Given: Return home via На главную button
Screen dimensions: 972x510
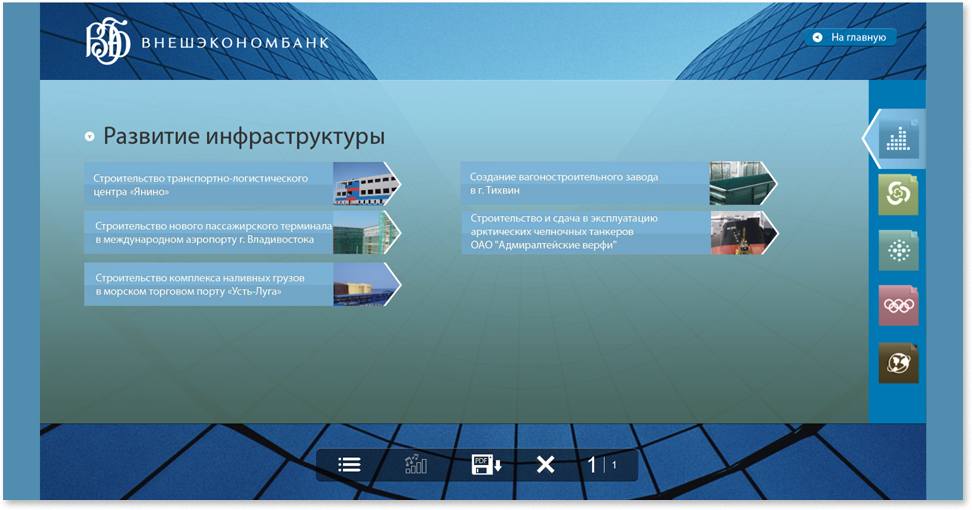Looking at the screenshot, I should pyautogui.click(x=850, y=37).
